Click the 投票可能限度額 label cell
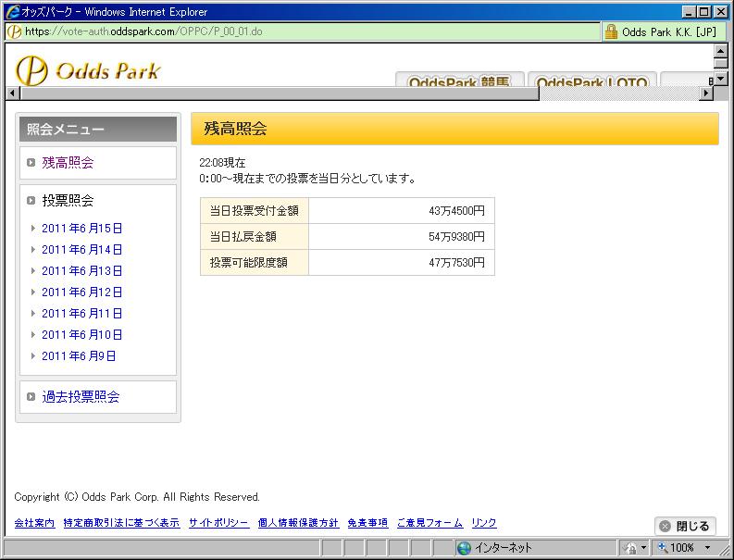 (x=255, y=263)
